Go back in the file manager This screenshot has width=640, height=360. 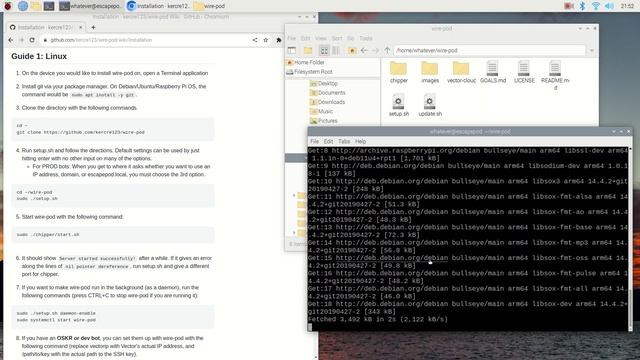tap(364, 50)
